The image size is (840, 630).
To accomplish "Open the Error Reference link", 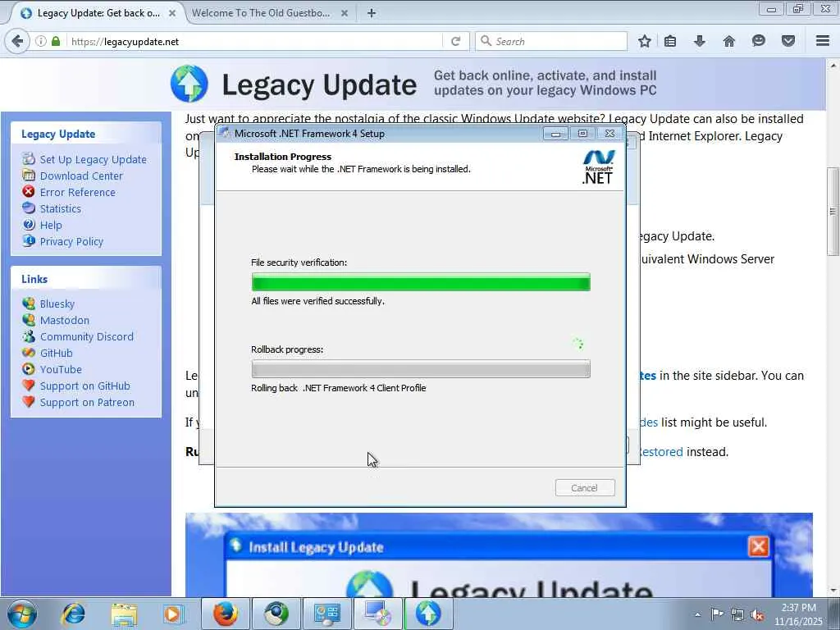I will click(x=78, y=192).
